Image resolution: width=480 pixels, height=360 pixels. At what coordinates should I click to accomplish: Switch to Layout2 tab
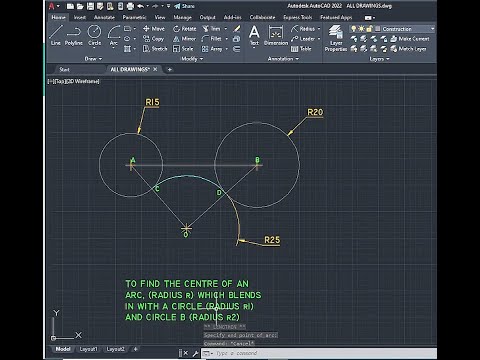pos(115,349)
